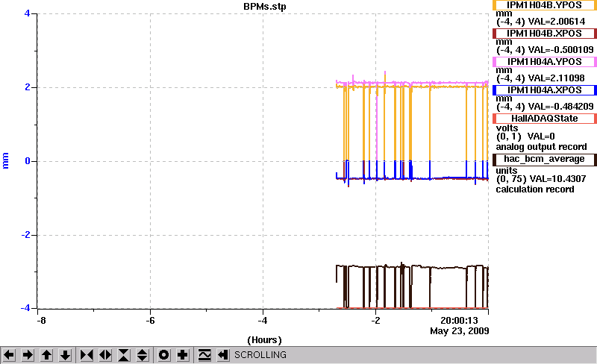Screen dimensions: 597x364
Task: Click the plus toolbar icon
Action: pyautogui.click(x=183, y=355)
